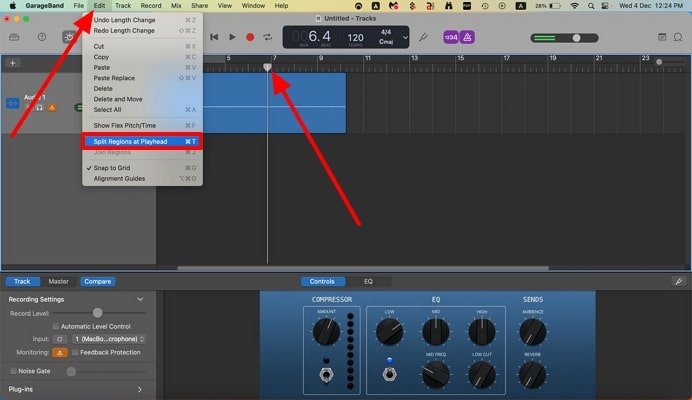Switch to the Track tab

pos(22,281)
